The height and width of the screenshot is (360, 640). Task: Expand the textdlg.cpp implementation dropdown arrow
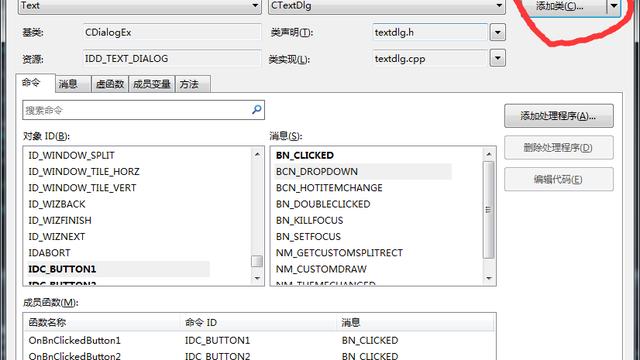[x=498, y=58]
